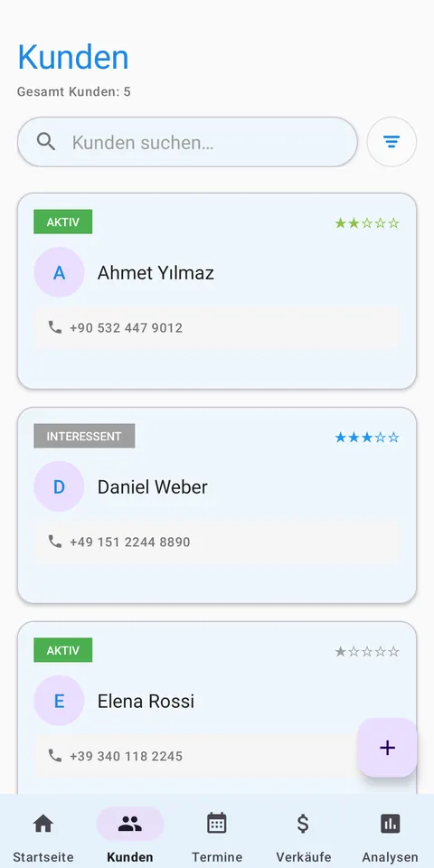This screenshot has height=868, width=434.
Task: Tap phone icon beside +90 532 447 9012
Action: [x=55, y=327]
